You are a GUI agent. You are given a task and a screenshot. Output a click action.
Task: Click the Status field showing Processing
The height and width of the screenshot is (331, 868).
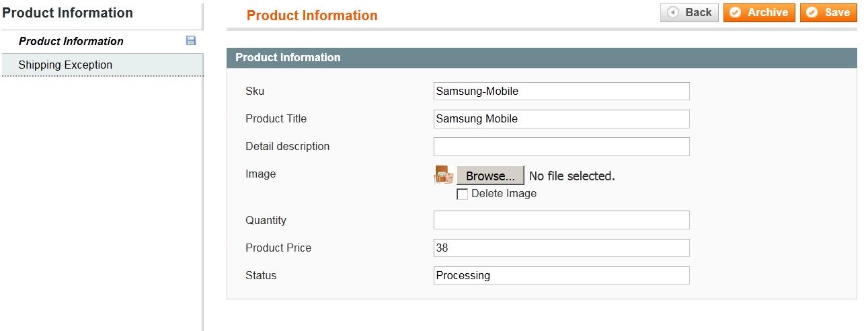pos(561,275)
